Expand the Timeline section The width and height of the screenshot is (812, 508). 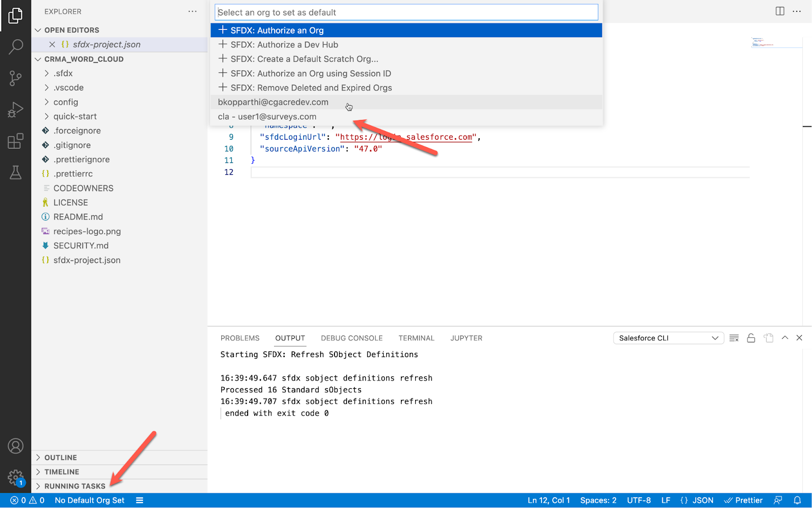119,472
